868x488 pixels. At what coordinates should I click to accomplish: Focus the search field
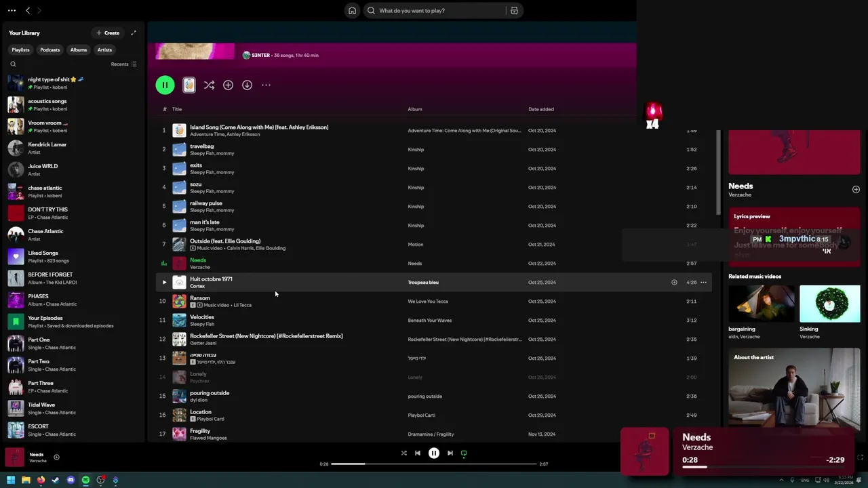click(x=434, y=11)
